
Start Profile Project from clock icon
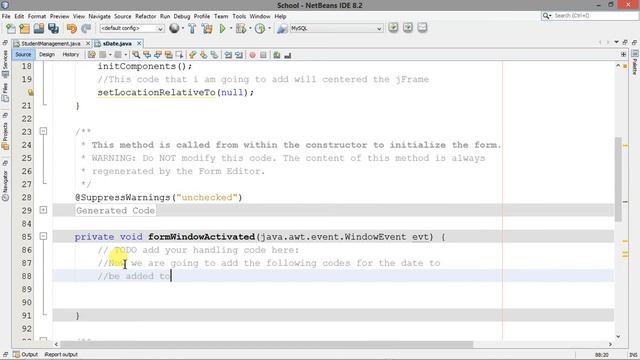260,29
